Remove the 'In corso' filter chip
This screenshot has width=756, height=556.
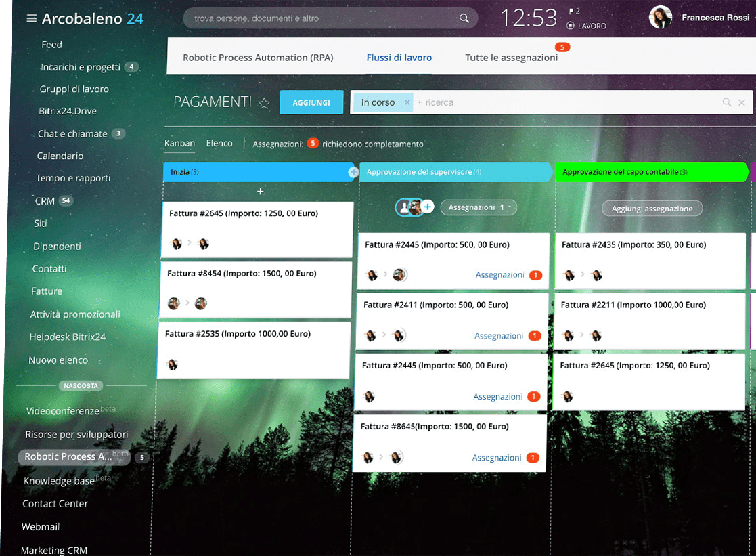pyautogui.click(x=407, y=102)
